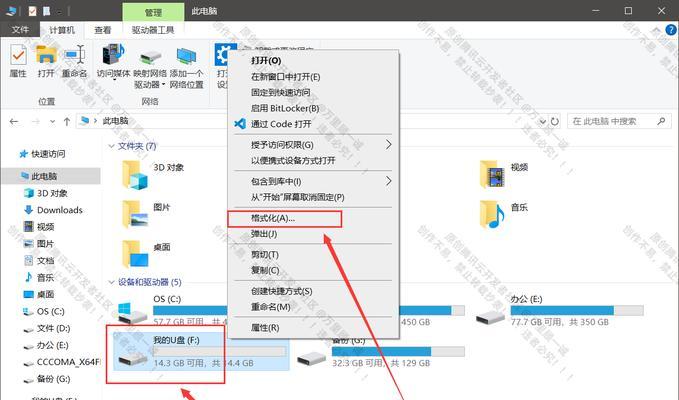Click the Properties (属性) ribbon icon

(18, 61)
